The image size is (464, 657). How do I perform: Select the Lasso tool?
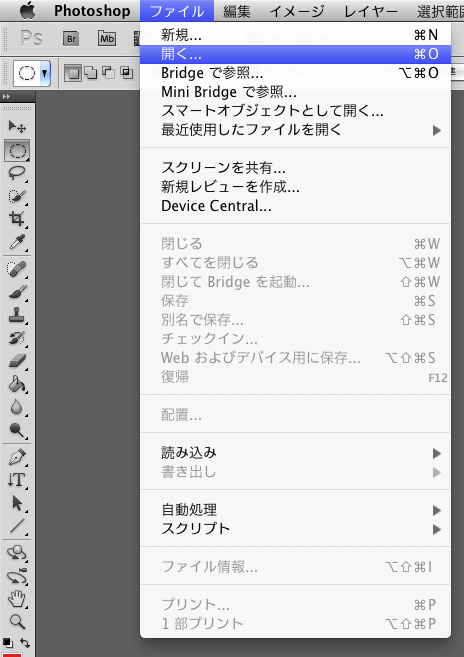click(x=17, y=173)
